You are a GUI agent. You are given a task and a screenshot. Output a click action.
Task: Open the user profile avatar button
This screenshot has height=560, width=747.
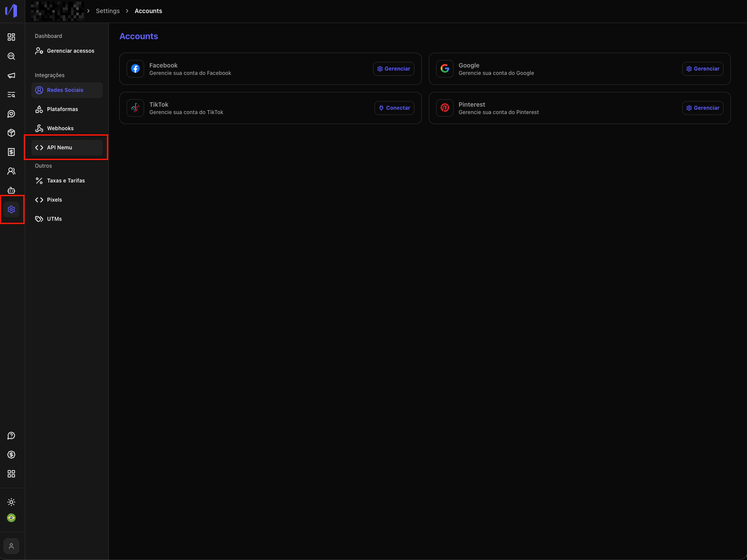click(x=11, y=546)
